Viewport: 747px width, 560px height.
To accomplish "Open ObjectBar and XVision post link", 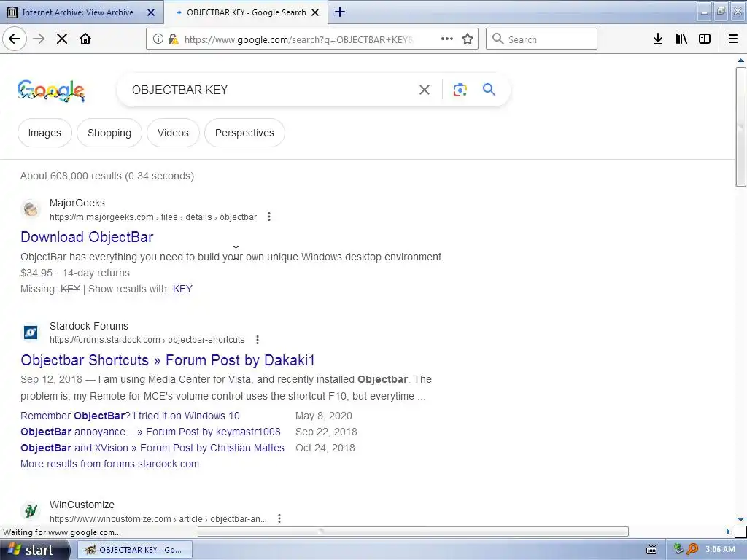I will click(152, 448).
